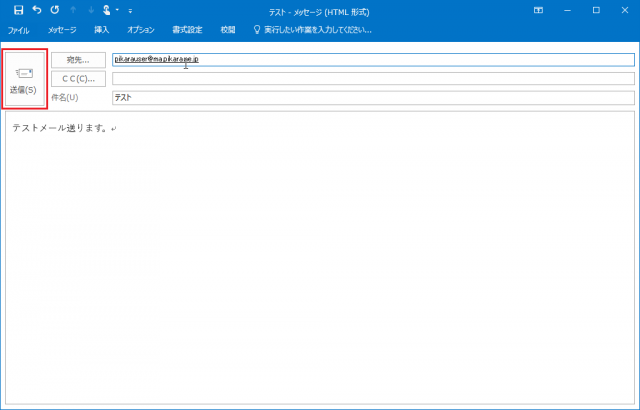Click the Undo arrow icon
The image size is (640, 410).
[x=36, y=10]
